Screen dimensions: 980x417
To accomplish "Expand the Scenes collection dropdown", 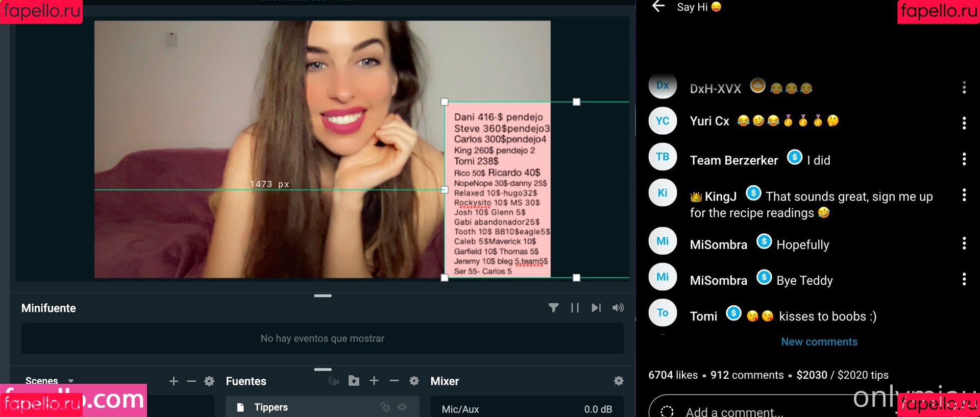I will [x=71, y=381].
